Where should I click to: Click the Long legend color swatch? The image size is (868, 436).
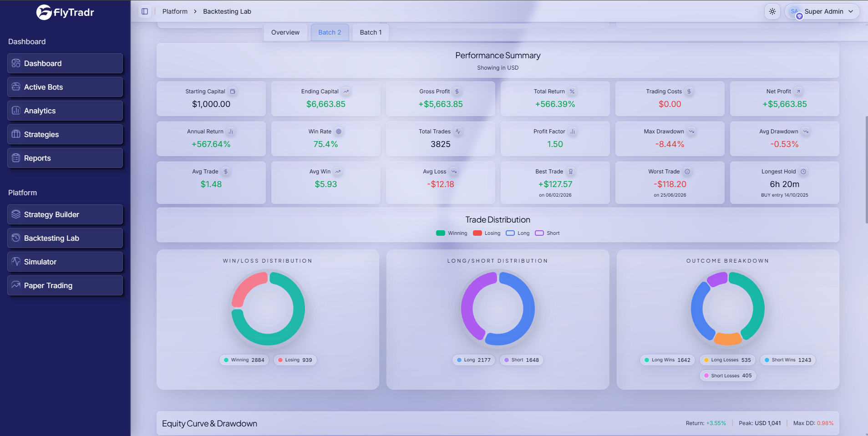[510, 233]
